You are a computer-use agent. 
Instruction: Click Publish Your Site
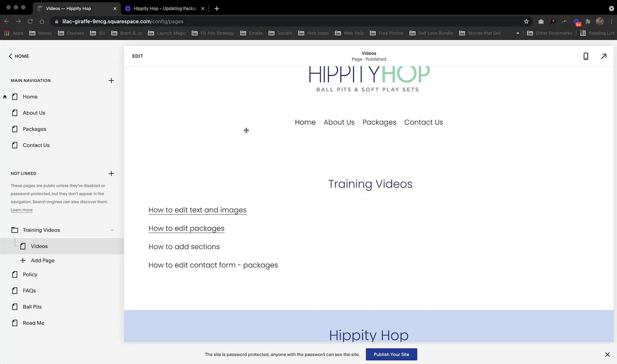pos(391,354)
